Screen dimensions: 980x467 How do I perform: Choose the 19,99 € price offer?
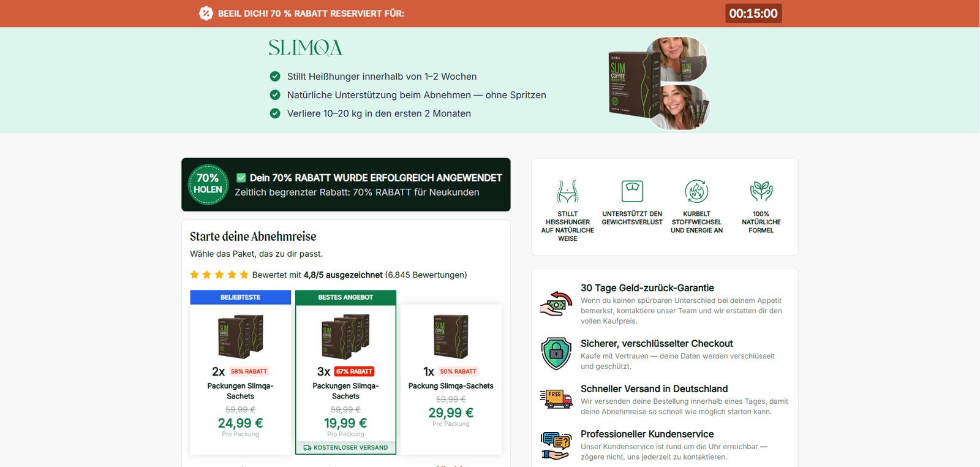pyautogui.click(x=345, y=423)
